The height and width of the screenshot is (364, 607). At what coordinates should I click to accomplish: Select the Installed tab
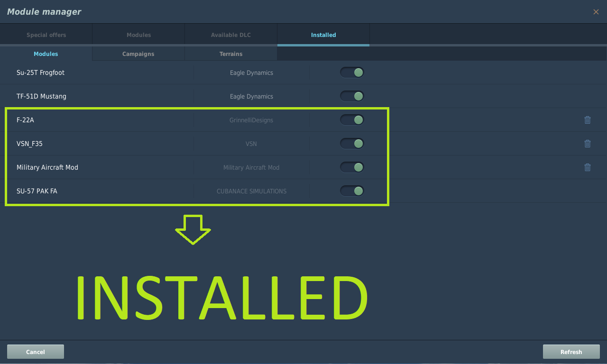click(323, 35)
